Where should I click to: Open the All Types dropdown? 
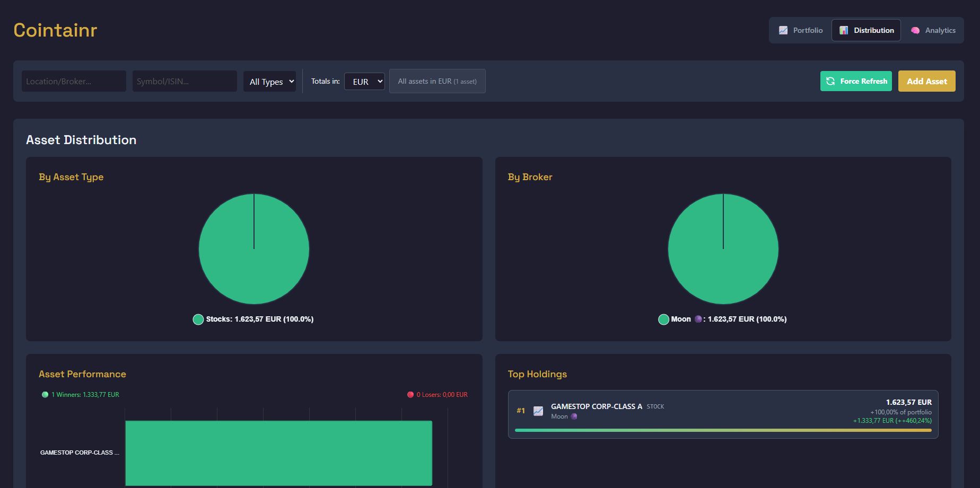pos(269,81)
